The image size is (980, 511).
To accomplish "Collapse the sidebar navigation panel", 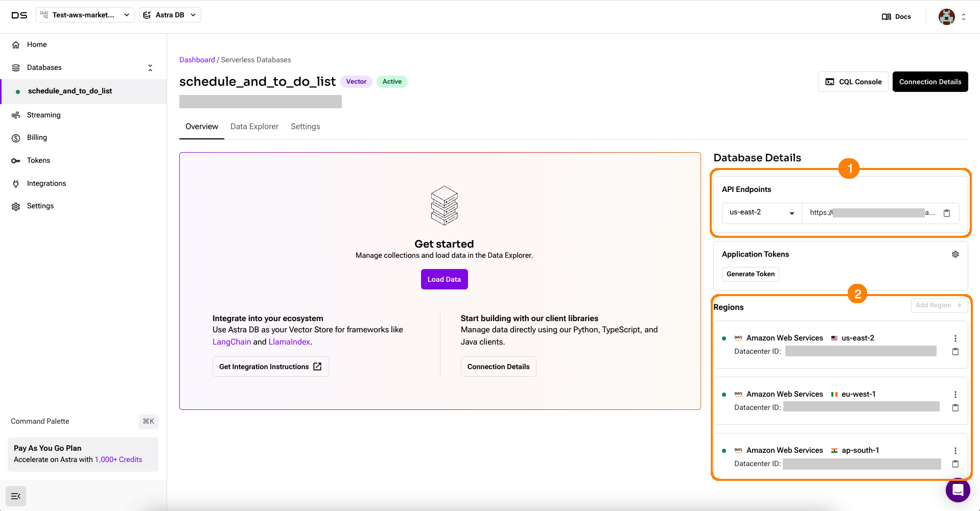I will point(16,496).
